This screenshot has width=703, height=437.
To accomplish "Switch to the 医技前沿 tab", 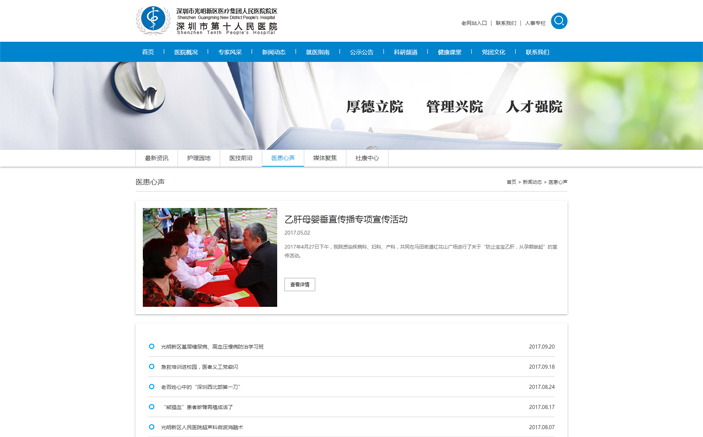I will [x=241, y=158].
